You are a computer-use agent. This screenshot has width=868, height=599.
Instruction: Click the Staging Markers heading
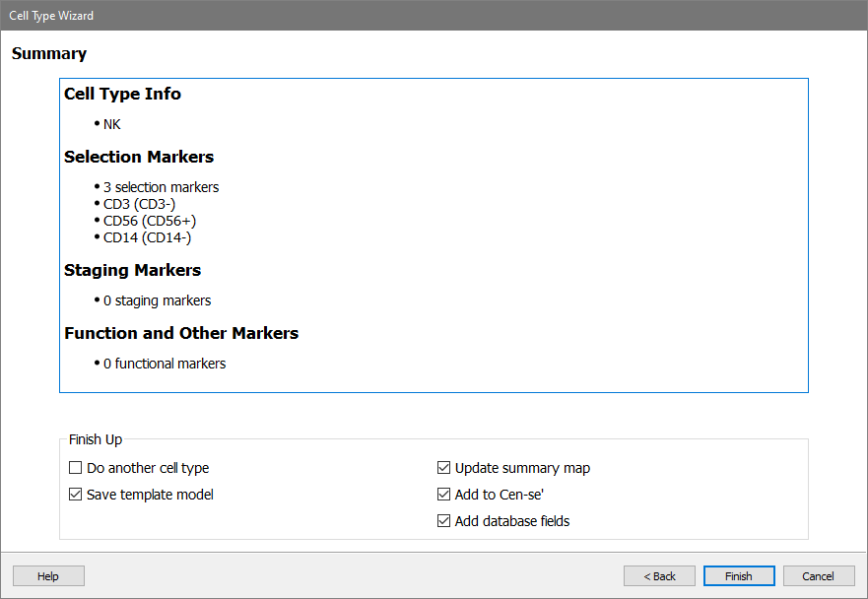pos(132,270)
